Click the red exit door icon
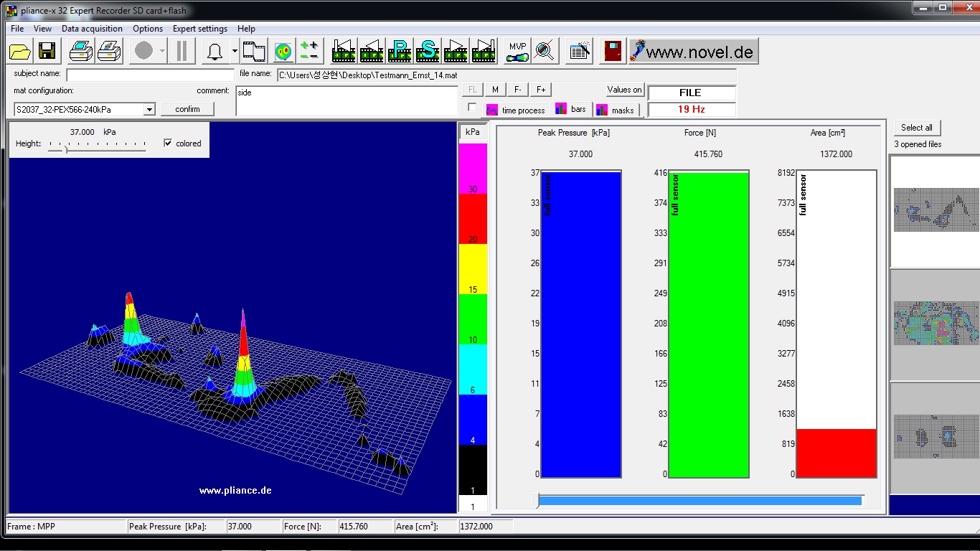The width and height of the screenshot is (980, 551). point(613,51)
